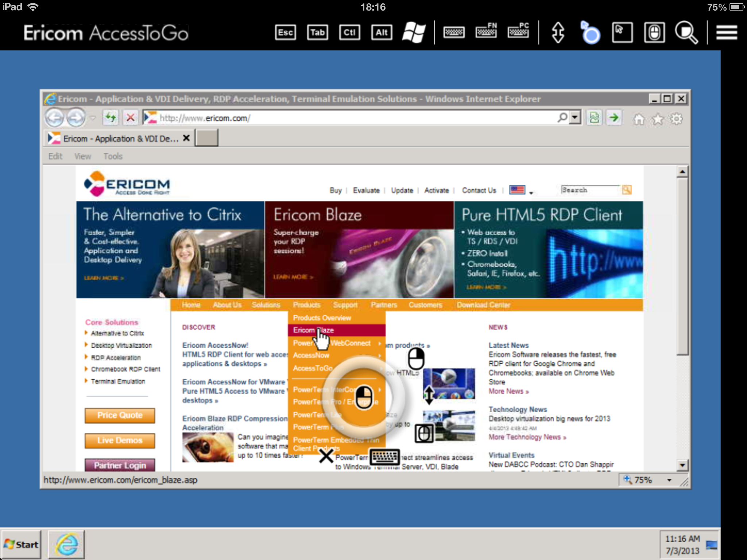Click the Evaluate link
The width and height of the screenshot is (747, 560).
pyautogui.click(x=366, y=190)
